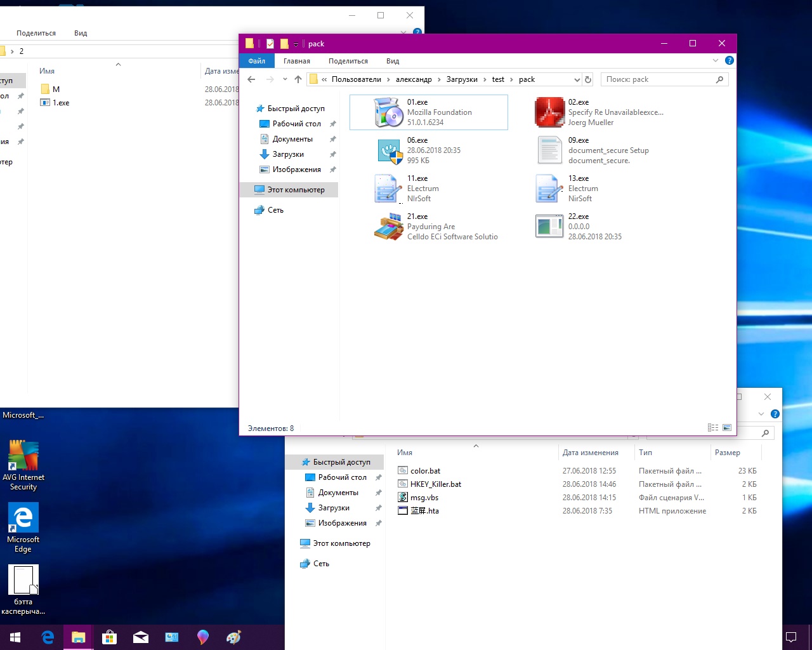Select the 02.exe red PDF icon
The height and width of the screenshot is (650, 812).
click(x=549, y=112)
